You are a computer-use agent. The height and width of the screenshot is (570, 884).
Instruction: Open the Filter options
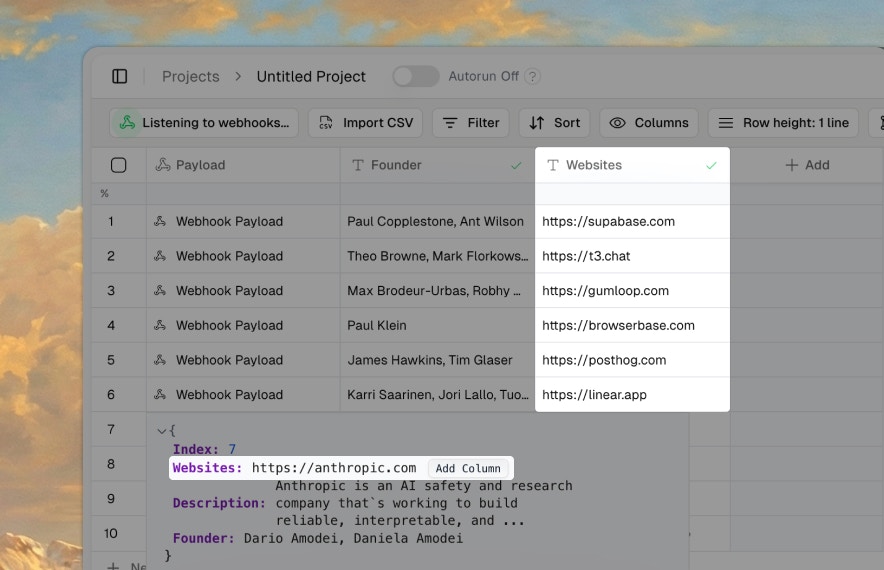pos(471,123)
